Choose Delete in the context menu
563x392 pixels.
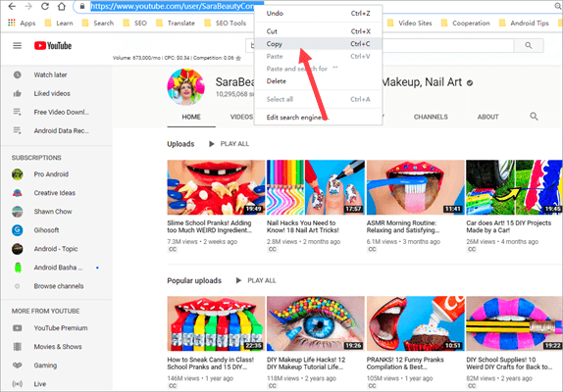coord(318,81)
